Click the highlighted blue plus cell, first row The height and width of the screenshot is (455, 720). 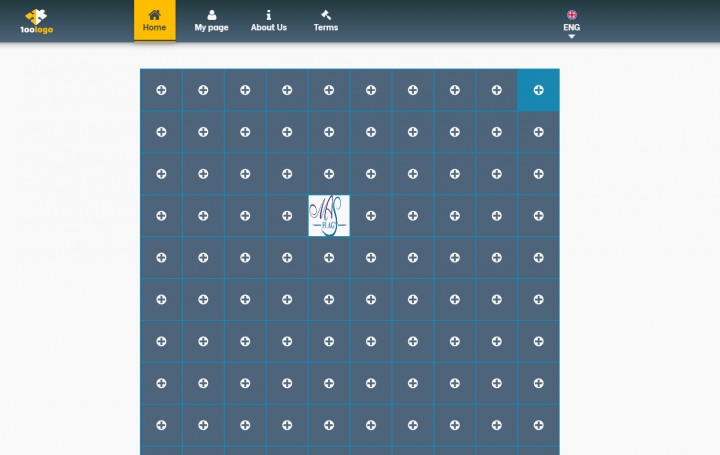[539, 90]
